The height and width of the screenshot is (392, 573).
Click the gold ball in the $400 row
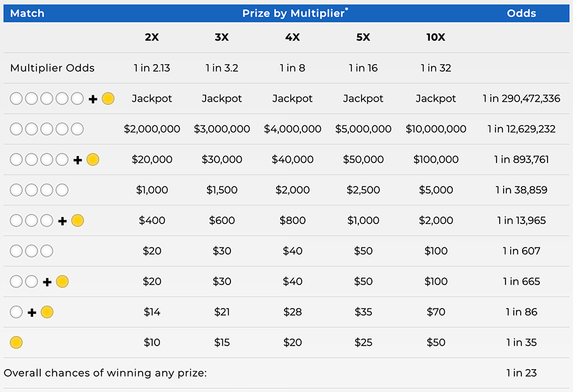point(78,221)
